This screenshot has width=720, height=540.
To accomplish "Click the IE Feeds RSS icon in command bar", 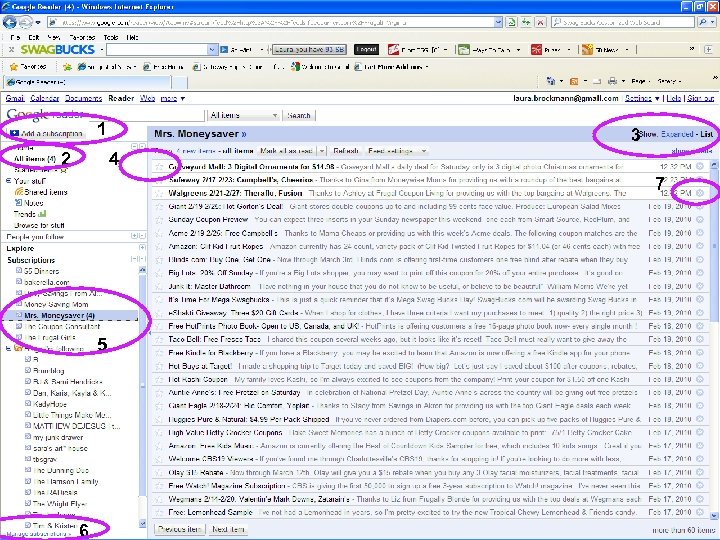I will coord(574,81).
